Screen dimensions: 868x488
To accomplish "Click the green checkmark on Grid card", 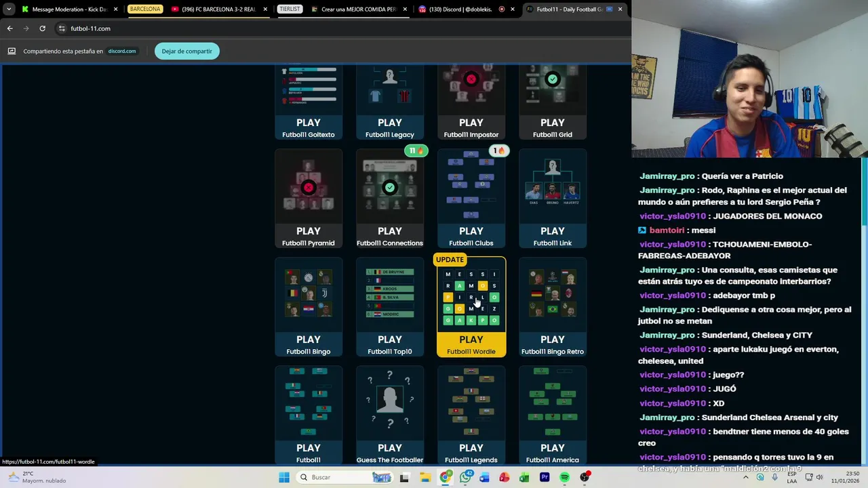I will [553, 79].
